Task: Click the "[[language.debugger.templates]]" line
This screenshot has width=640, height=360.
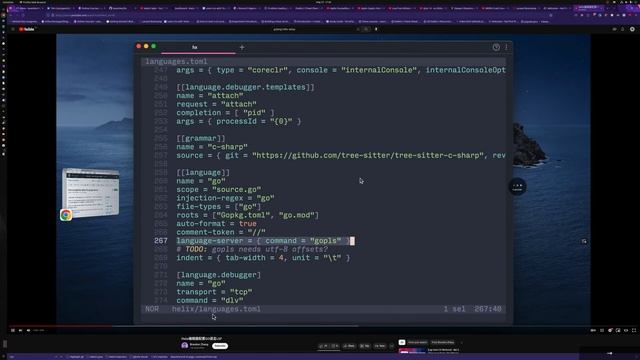Action: click(245, 87)
